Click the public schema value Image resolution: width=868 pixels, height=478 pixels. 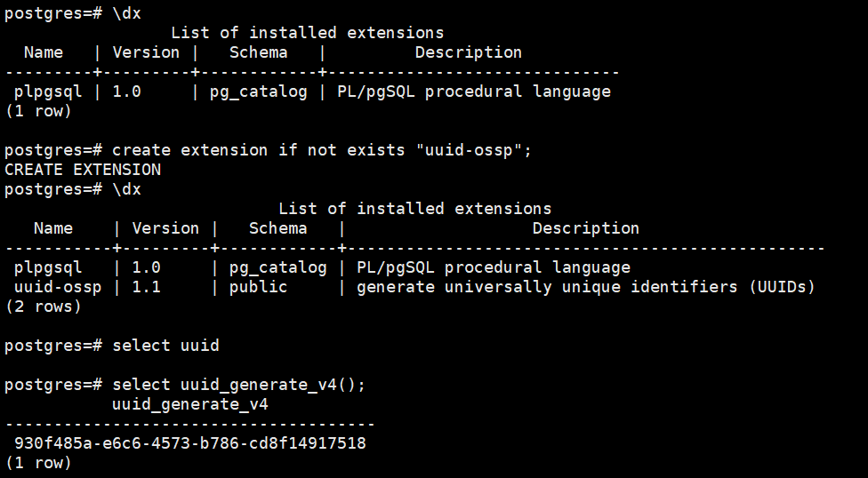coord(259,287)
